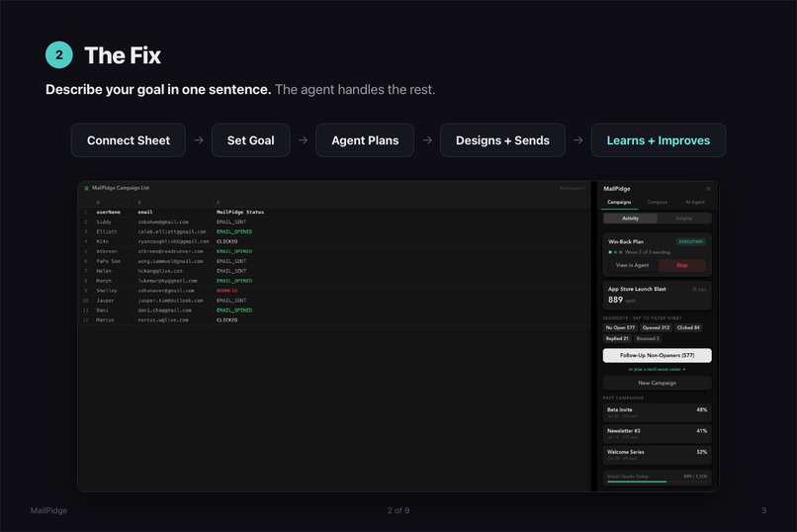Select the Set Goal step
The width and height of the screenshot is (797, 532).
coord(250,140)
